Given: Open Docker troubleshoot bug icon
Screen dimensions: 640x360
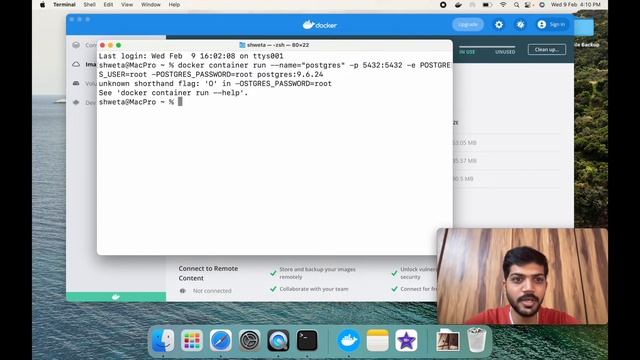Looking at the screenshot, I should tap(520, 24).
